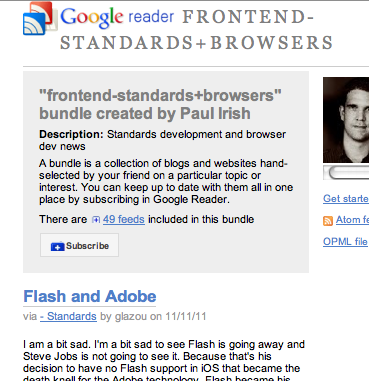Viewport: 369px width, 381px height.
Task: Open the Flash and Adobe article
Action: 90,296
